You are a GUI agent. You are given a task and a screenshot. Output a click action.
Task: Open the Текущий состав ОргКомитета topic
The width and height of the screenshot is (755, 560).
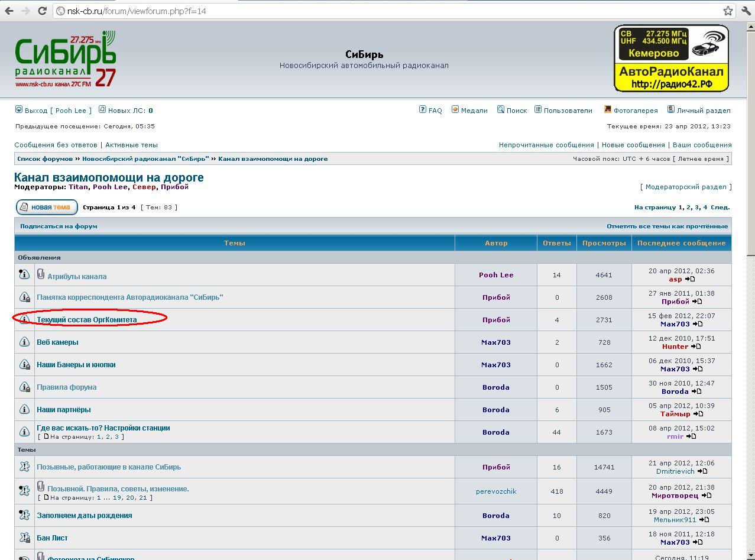pos(86,320)
